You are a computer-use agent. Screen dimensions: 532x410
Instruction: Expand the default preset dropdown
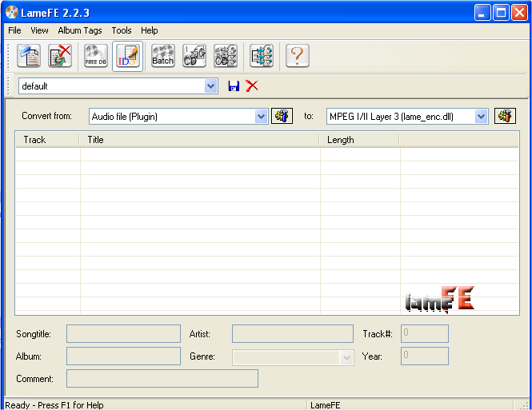(210, 86)
